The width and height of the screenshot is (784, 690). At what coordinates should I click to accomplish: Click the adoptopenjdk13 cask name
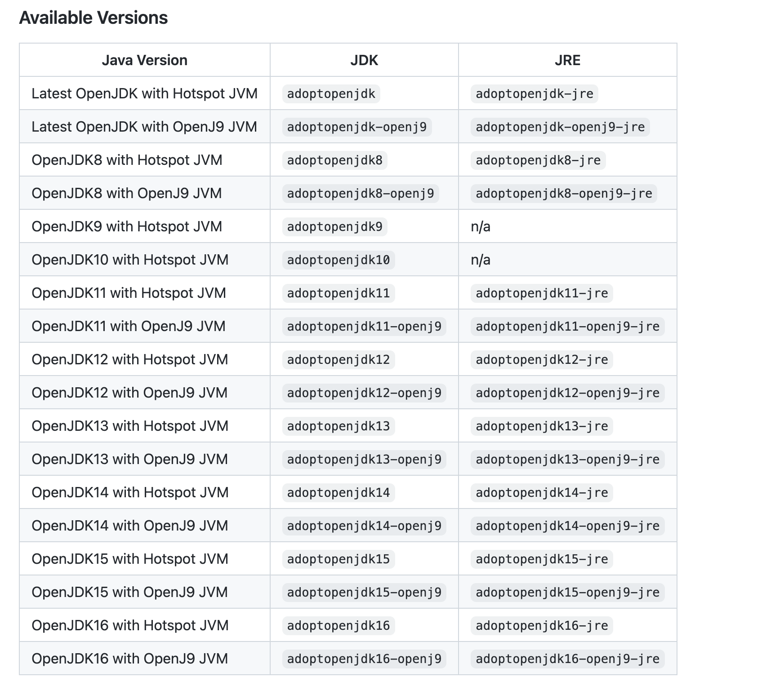(339, 426)
